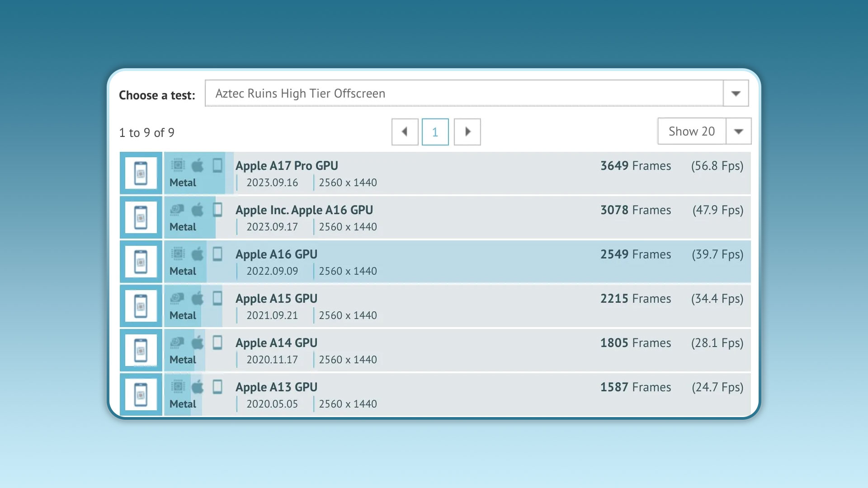Click the chip icon in 2022.09.09 Apple A16 row

[x=178, y=254]
